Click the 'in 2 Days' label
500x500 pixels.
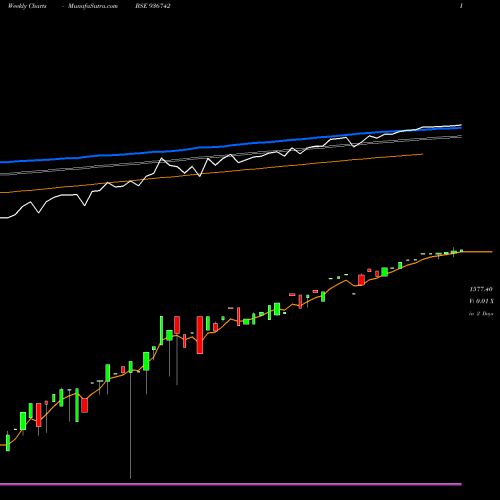point(481,314)
